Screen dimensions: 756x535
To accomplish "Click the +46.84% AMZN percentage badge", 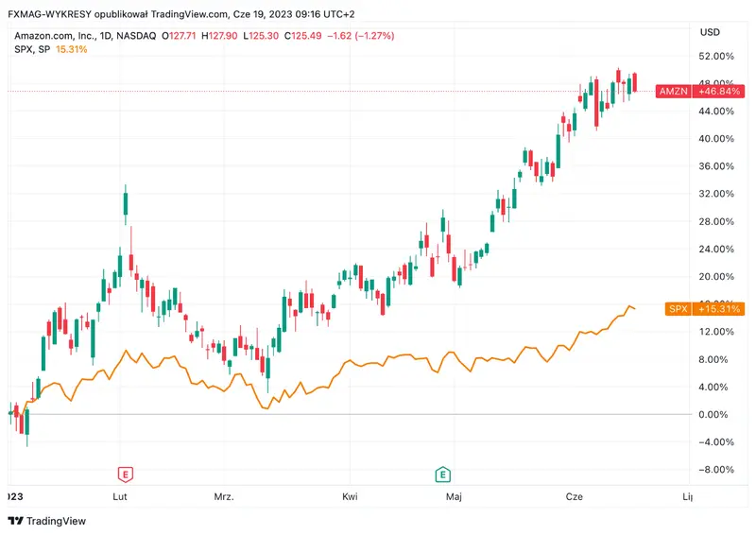I will pyautogui.click(x=719, y=92).
